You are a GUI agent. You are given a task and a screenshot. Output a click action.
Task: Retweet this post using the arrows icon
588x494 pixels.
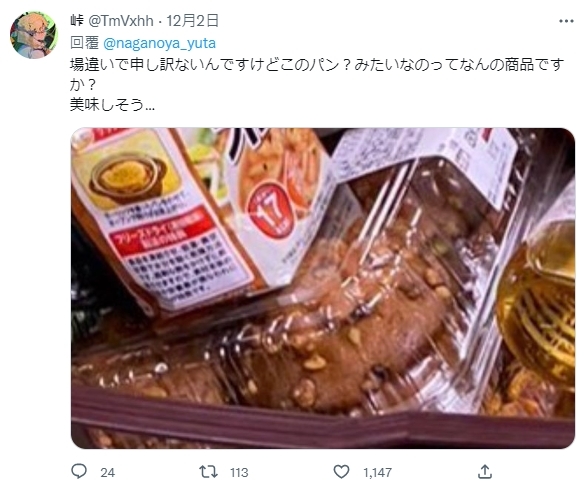208,471
